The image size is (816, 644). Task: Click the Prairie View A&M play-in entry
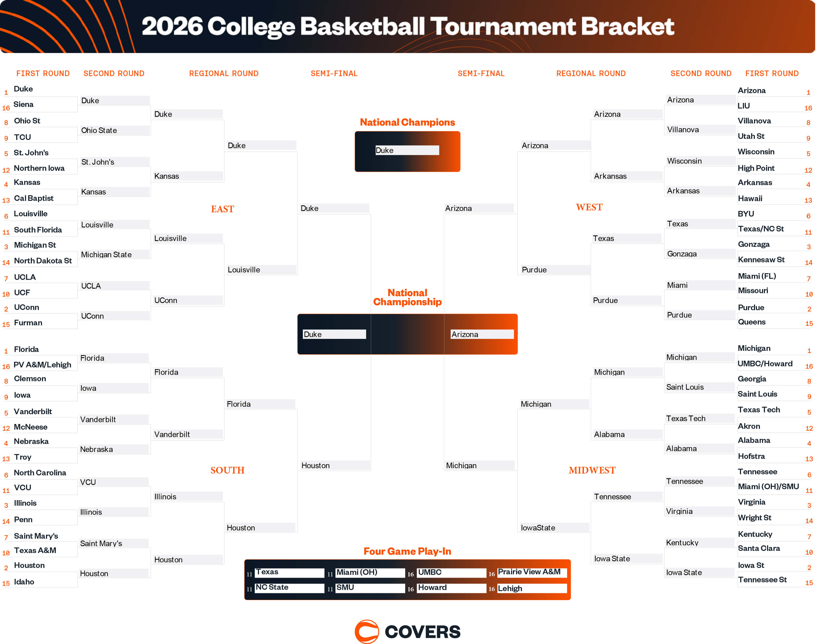[532, 572]
